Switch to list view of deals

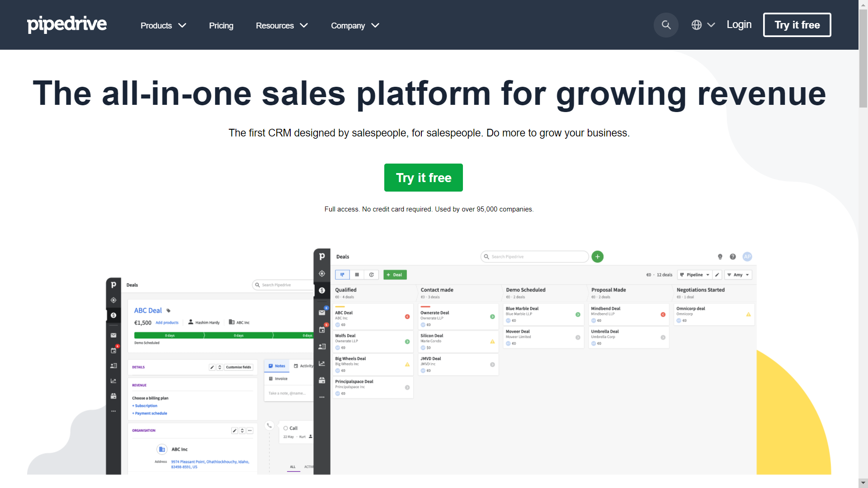coord(357,275)
